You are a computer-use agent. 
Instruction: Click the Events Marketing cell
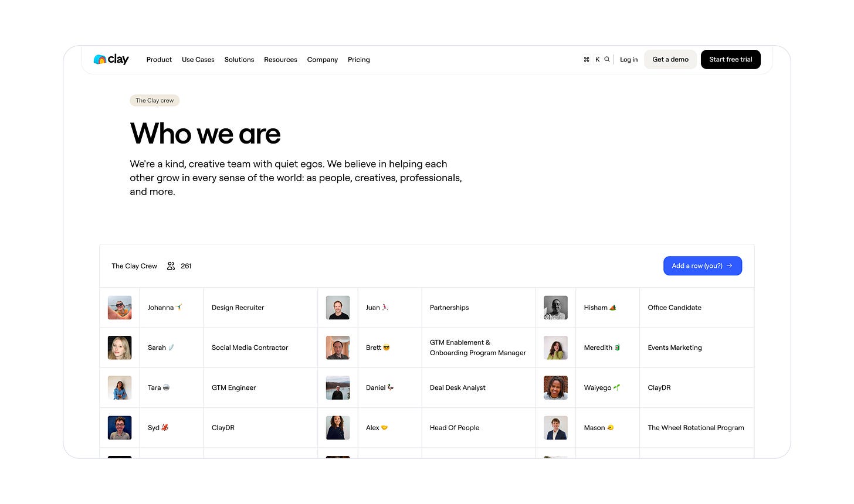click(697, 348)
